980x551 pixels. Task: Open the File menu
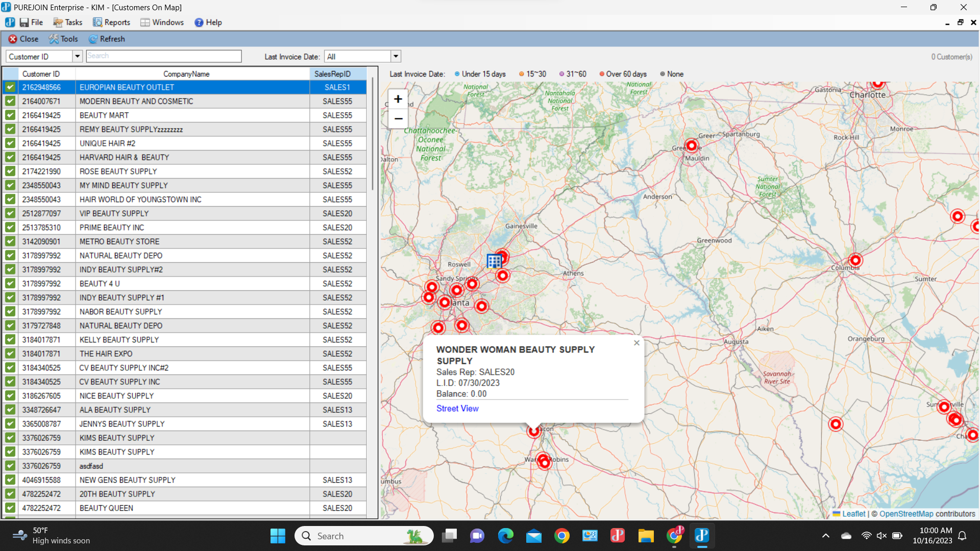point(31,22)
